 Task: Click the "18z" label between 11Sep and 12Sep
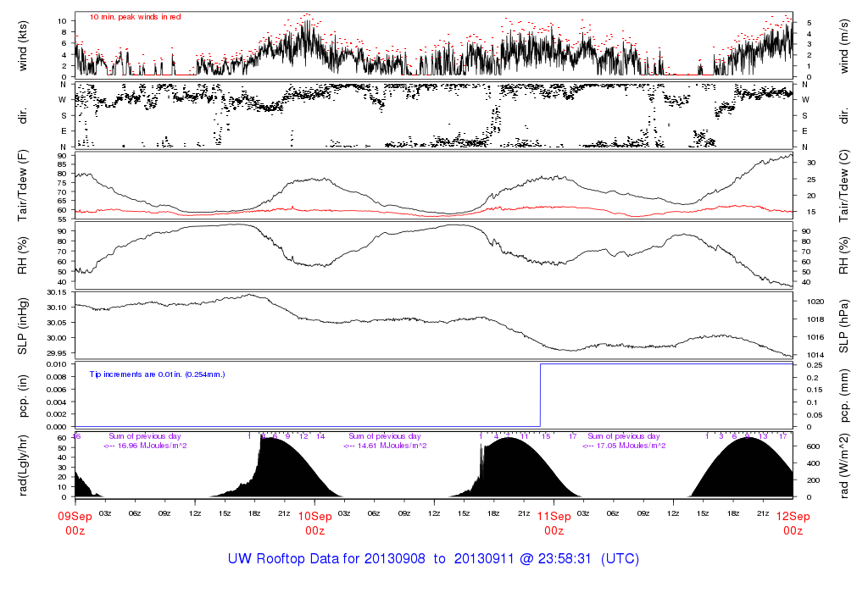[733, 513]
